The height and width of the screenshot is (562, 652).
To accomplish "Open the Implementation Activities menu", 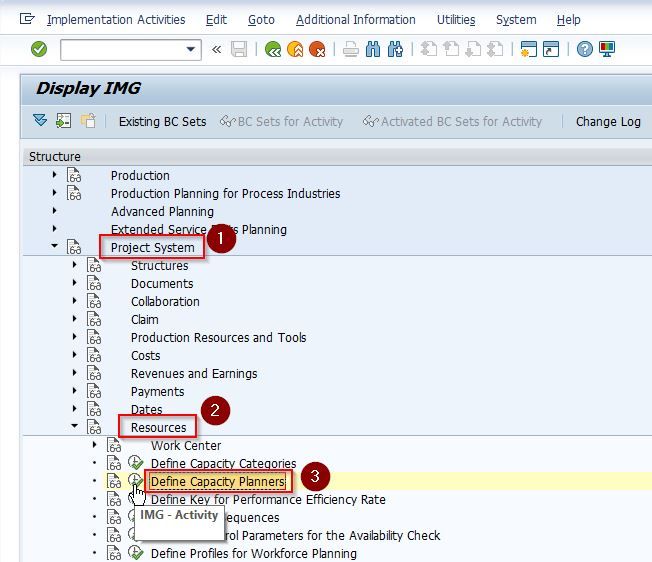I will 116,20.
